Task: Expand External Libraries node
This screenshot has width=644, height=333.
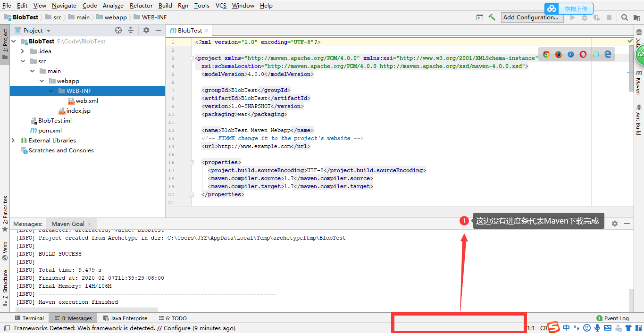Action: pyautogui.click(x=14, y=140)
